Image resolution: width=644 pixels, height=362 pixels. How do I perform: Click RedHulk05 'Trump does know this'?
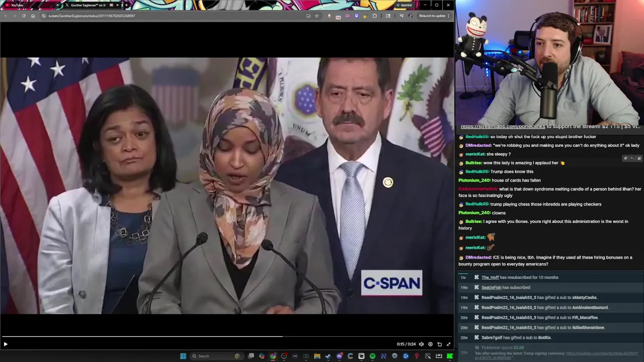(496, 171)
